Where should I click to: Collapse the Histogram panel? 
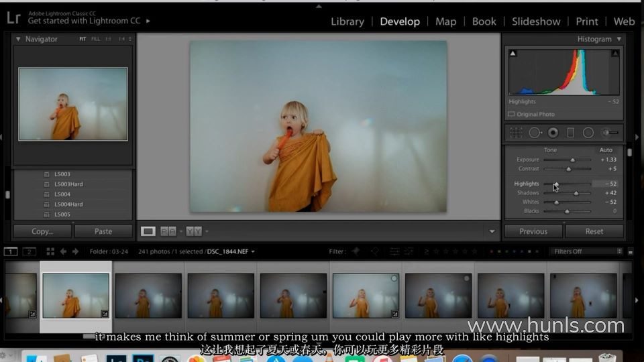click(619, 39)
